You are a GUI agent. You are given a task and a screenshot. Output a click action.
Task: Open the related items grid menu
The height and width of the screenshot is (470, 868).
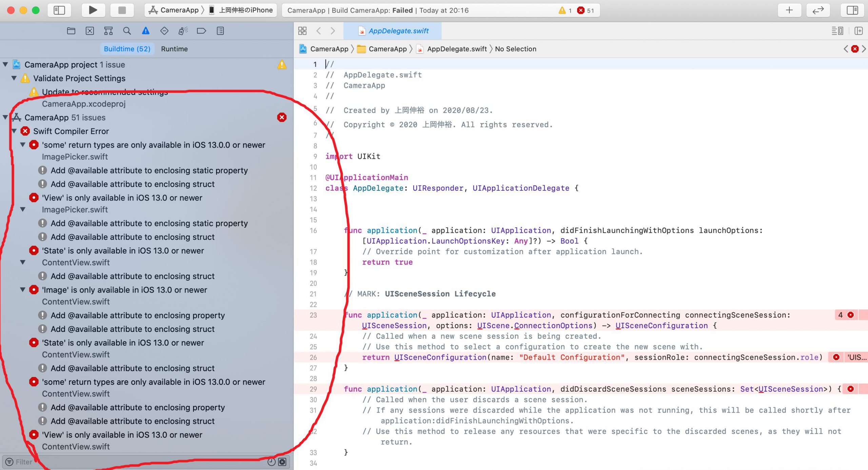[302, 31]
